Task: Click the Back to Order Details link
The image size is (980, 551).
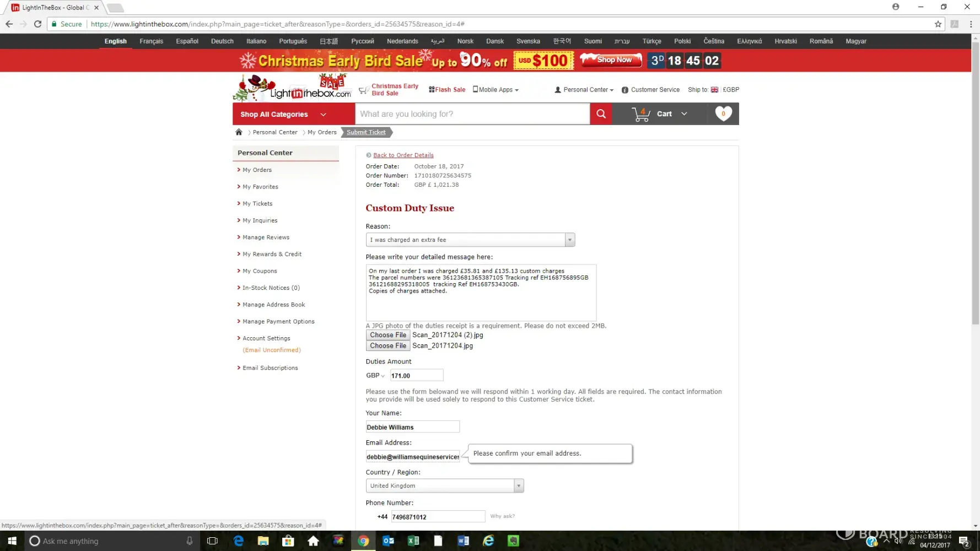Action: (403, 155)
